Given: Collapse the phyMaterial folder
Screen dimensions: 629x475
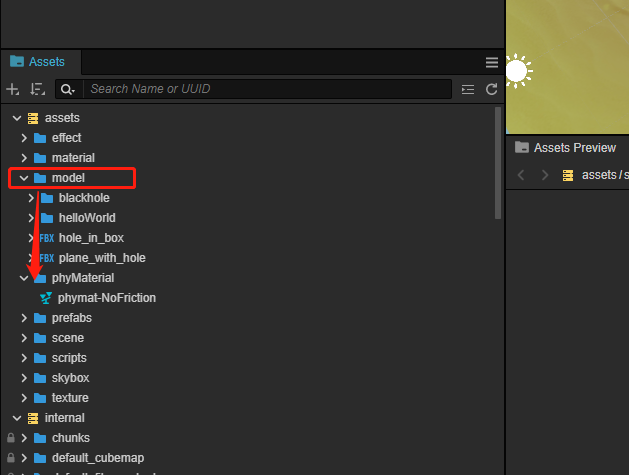Looking at the screenshot, I should 24,278.
